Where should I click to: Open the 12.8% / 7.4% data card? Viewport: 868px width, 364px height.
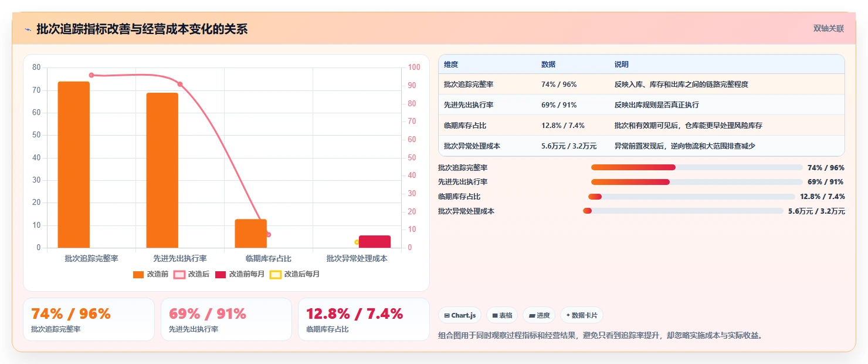click(364, 319)
